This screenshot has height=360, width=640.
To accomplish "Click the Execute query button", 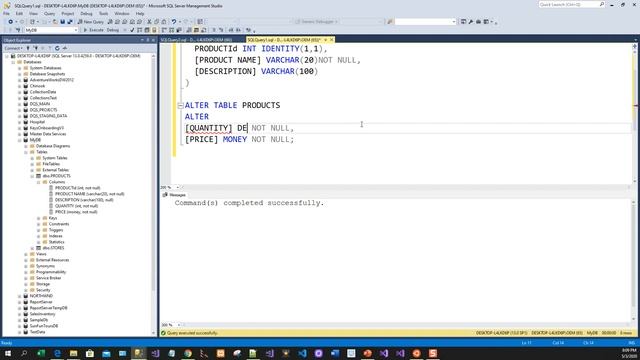I will (93, 30).
